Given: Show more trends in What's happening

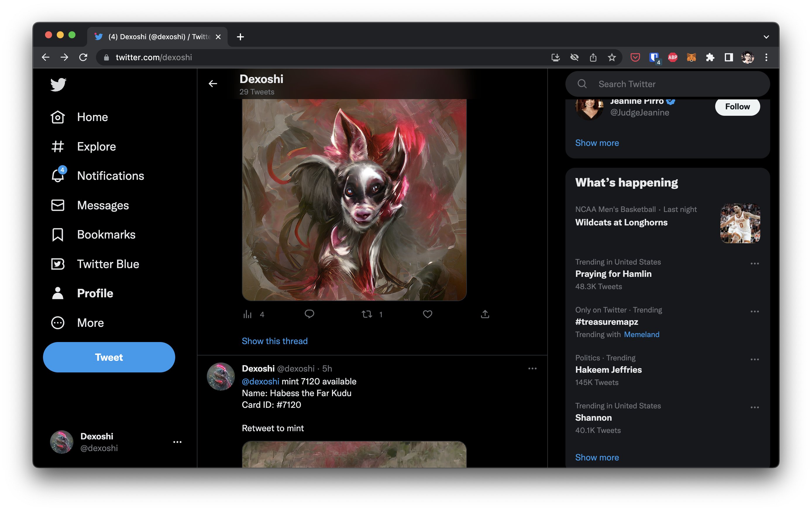Looking at the screenshot, I should 597,457.
